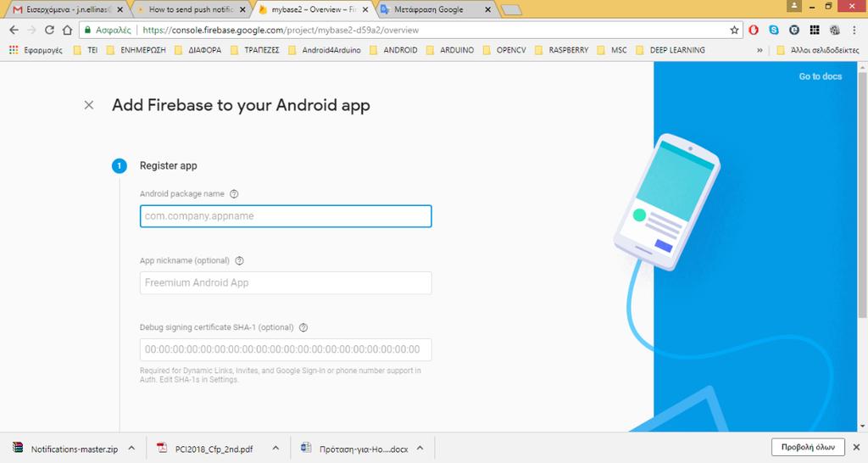
Task: Select the mybase2 Overview tab
Action: (314, 9)
